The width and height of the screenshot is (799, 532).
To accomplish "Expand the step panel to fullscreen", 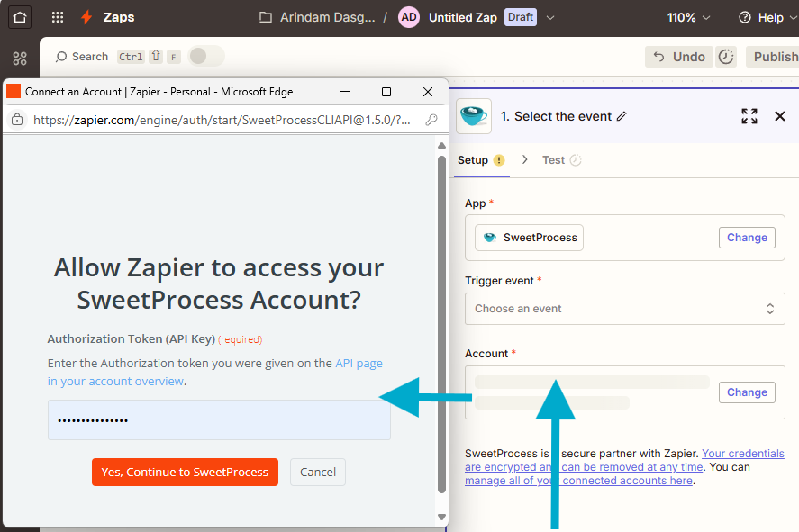I will click(x=749, y=116).
